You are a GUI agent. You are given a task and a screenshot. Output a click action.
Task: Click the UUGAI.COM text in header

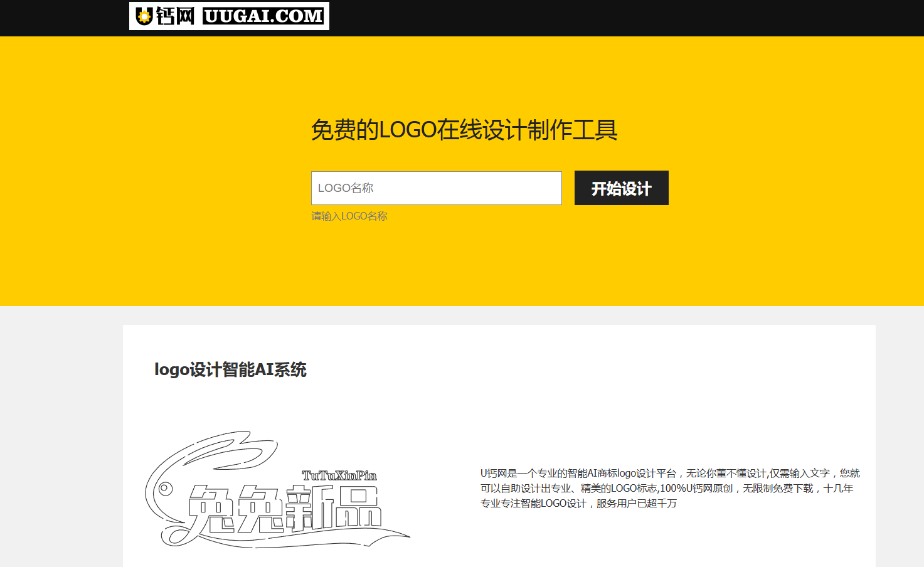(263, 16)
